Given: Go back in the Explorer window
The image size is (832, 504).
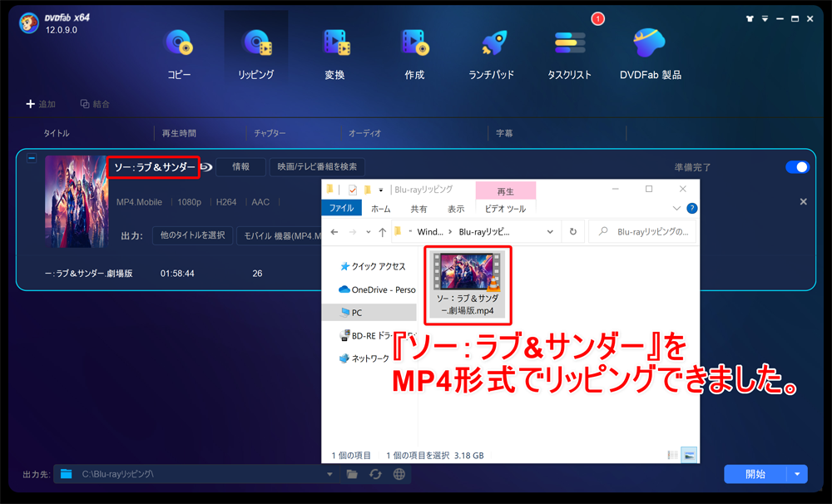Looking at the screenshot, I should tap(334, 232).
